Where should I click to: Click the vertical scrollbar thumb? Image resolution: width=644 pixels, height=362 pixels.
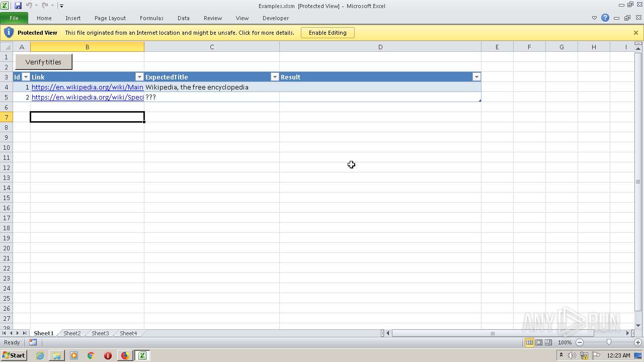(x=638, y=182)
